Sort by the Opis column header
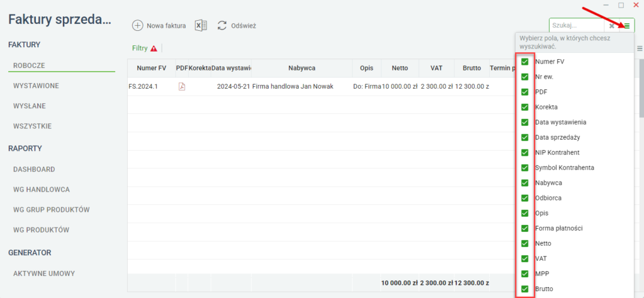 click(367, 68)
